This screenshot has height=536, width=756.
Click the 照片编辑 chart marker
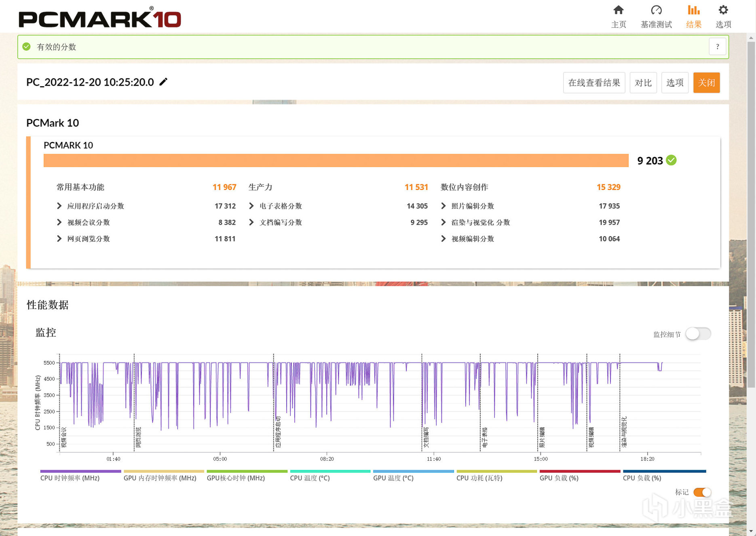click(x=542, y=437)
